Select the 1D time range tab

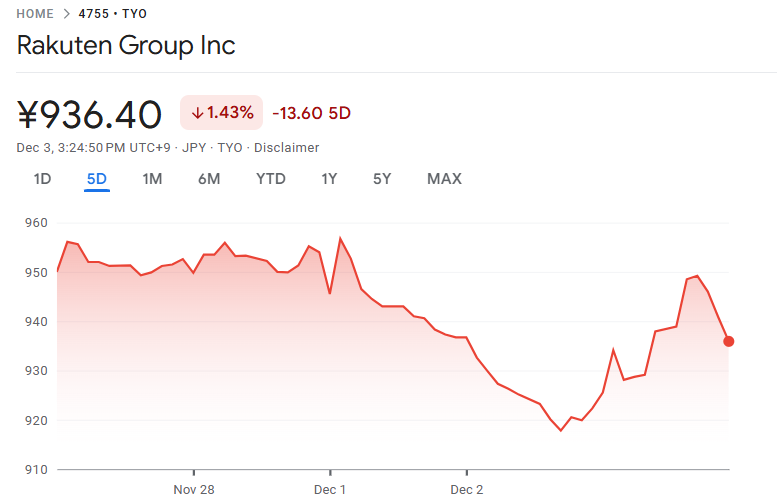(x=42, y=179)
